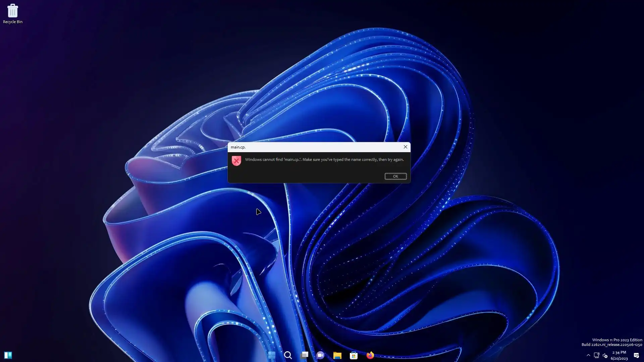Click the 'Windows cannot find' message text
The height and width of the screenshot is (362, 644).
pos(324,160)
